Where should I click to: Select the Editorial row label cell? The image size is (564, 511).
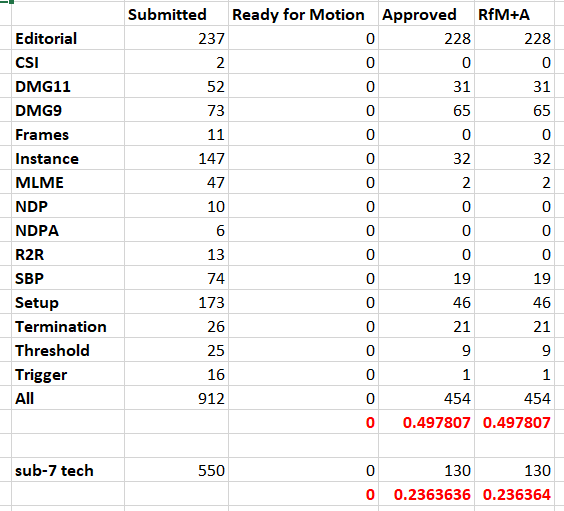(68, 38)
